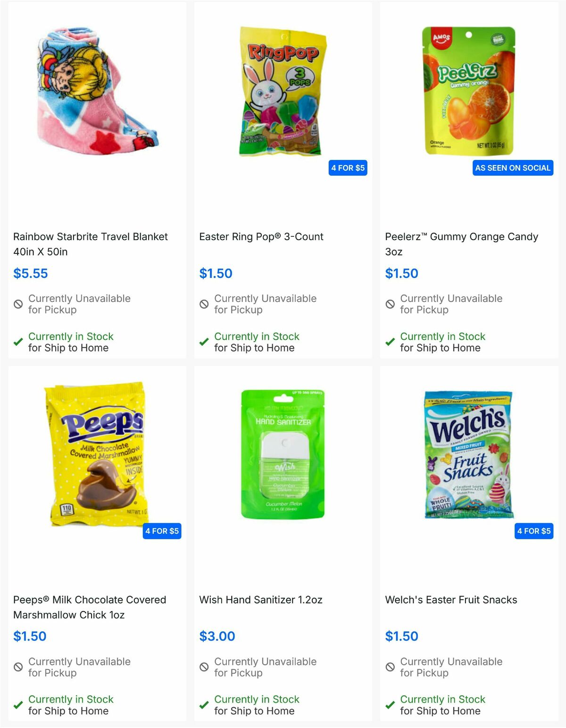The width and height of the screenshot is (566, 728).
Task: Click the $3.00 price under Wish Hand Sanitizer
Action: (x=216, y=636)
